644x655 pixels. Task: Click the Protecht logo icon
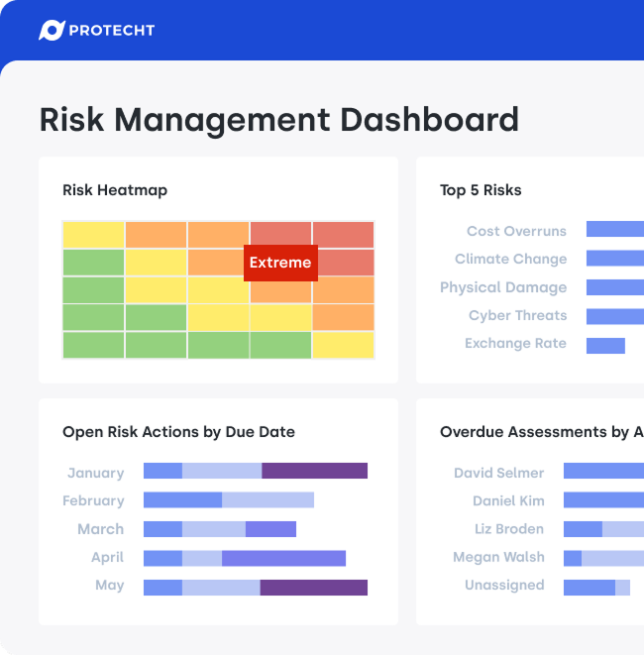(x=52, y=30)
